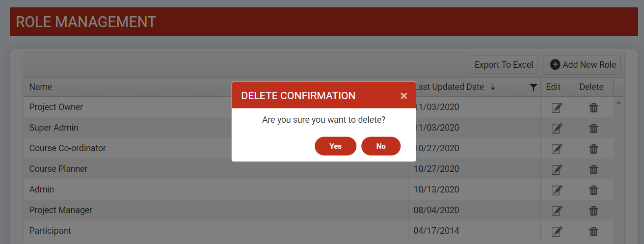Image resolution: width=644 pixels, height=244 pixels.
Task: Click Add New Role button
Action: pos(582,65)
